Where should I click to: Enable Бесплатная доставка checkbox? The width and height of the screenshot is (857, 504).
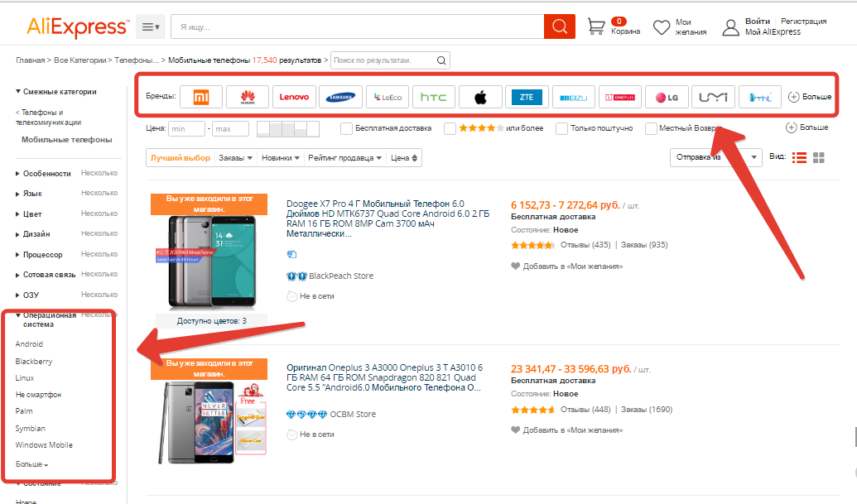click(346, 128)
